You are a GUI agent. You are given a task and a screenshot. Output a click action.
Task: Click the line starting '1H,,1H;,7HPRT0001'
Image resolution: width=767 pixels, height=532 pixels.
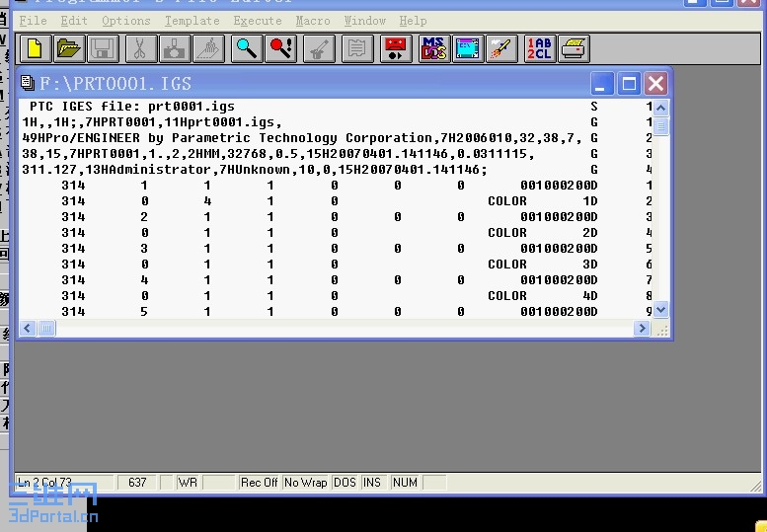click(152, 122)
